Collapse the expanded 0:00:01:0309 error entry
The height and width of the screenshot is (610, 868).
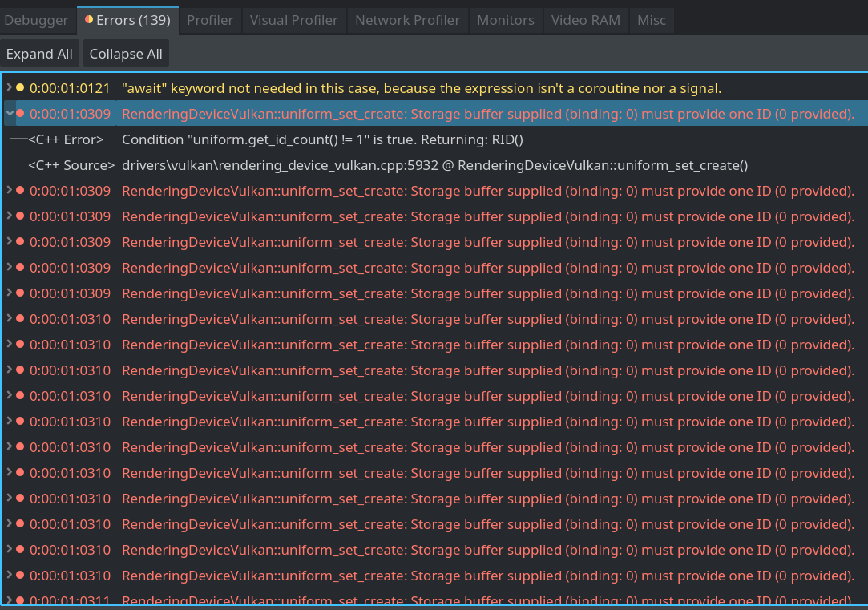pos(7,114)
